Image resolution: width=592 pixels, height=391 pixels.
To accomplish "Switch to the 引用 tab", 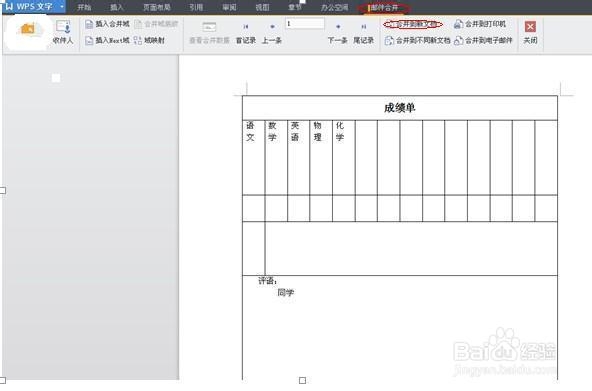I will coord(196,7).
